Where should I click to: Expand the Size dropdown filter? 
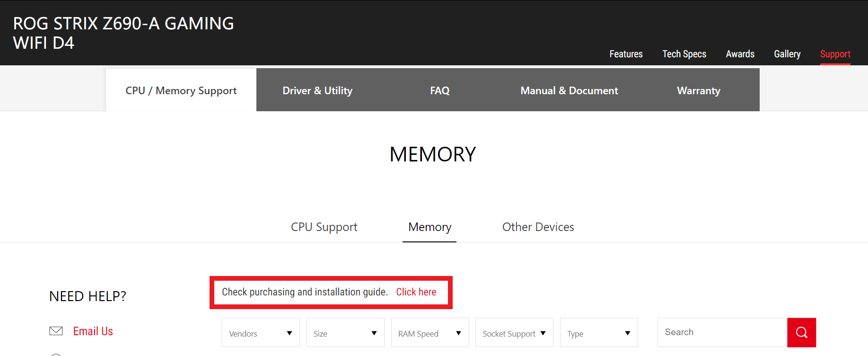coord(345,332)
